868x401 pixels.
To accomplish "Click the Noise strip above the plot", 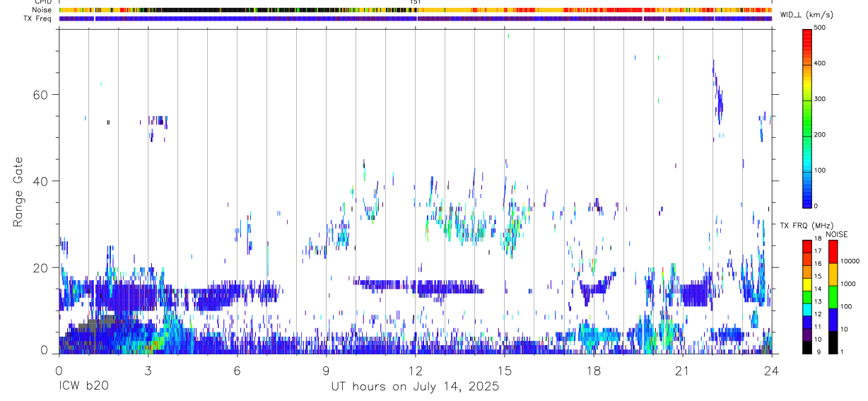I will [x=416, y=10].
